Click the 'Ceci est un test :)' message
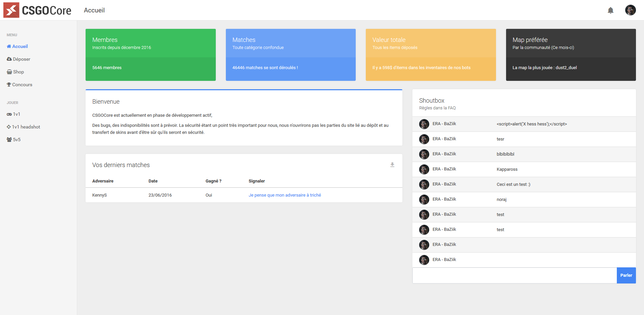Image resolution: width=644 pixels, height=315 pixels. [513, 185]
